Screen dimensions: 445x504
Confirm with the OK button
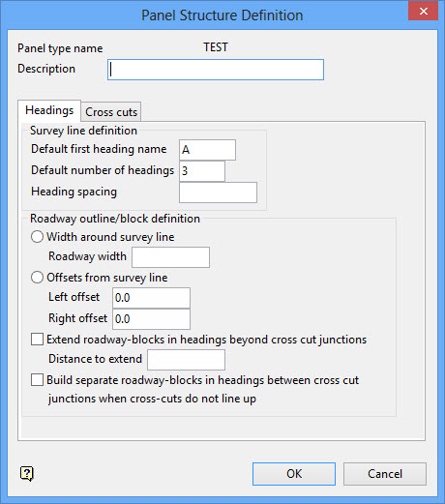pos(294,474)
